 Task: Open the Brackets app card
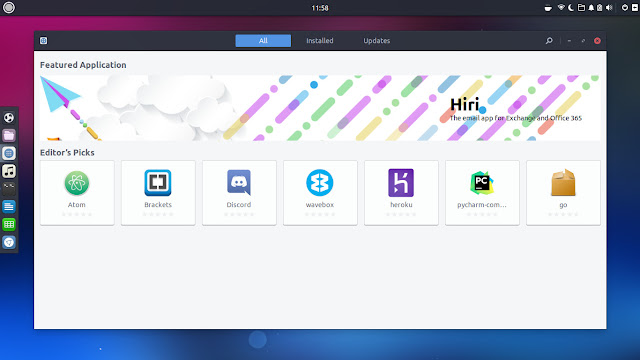[158, 193]
